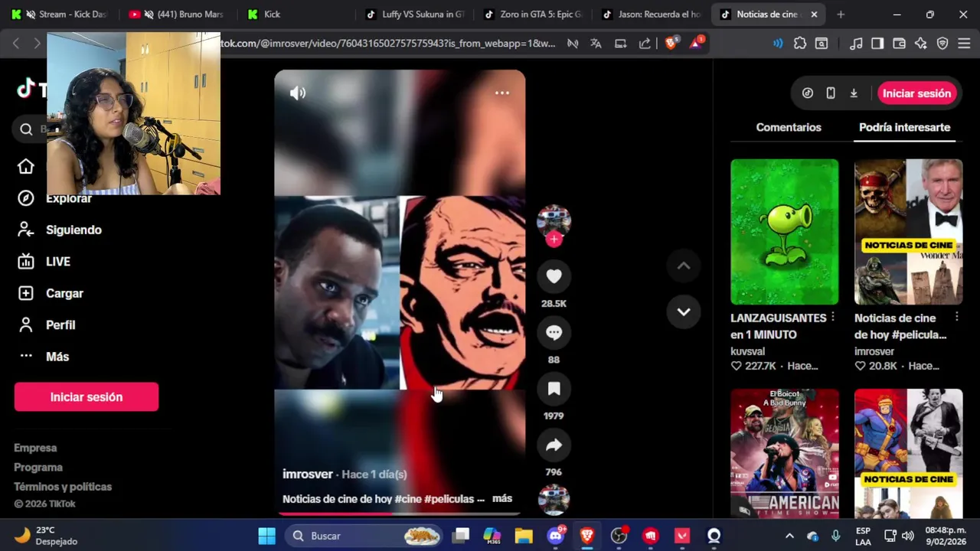Click the imrosver username under the video
The image size is (980, 551).
pos(307,474)
